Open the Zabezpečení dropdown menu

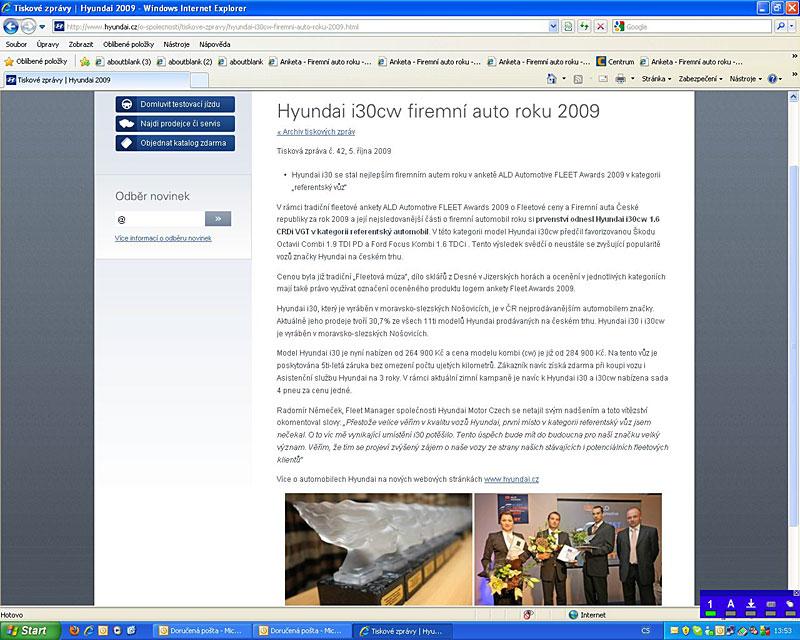click(701, 79)
